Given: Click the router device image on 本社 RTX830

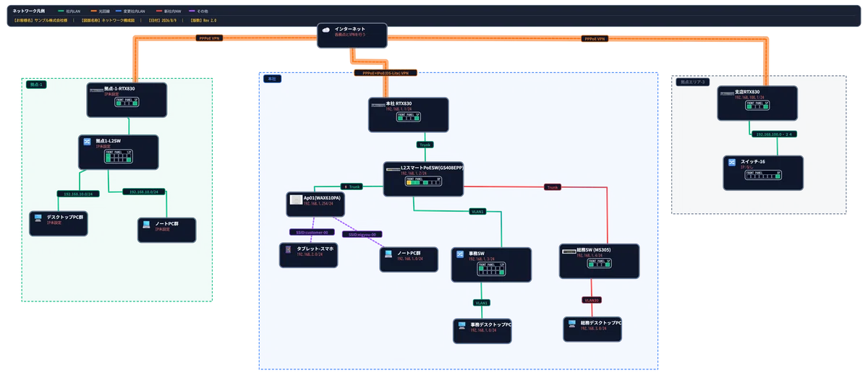Looking at the screenshot, I should [378, 106].
